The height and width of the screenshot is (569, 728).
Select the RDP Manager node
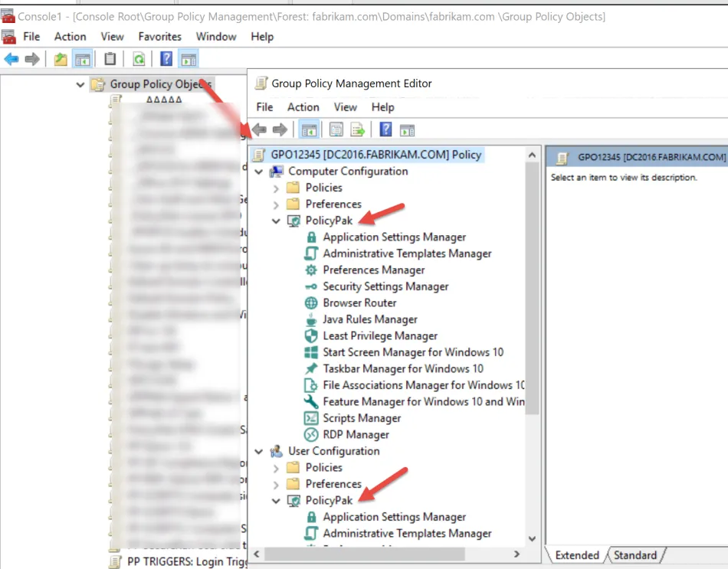(356, 434)
